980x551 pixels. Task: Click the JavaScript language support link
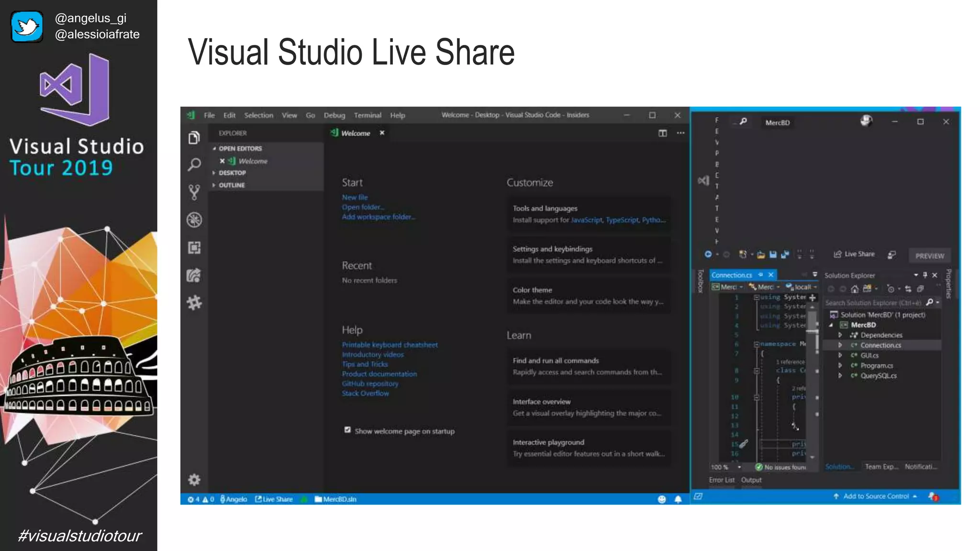(x=587, y=220)
